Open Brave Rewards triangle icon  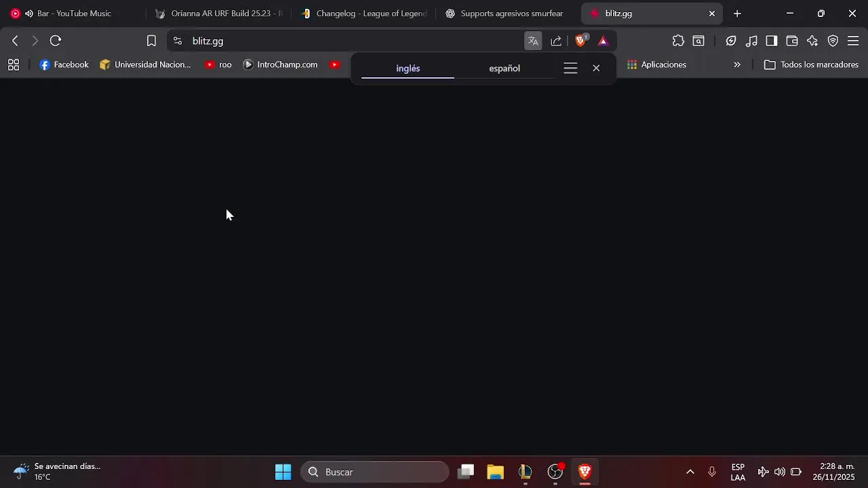pos(603,41)
